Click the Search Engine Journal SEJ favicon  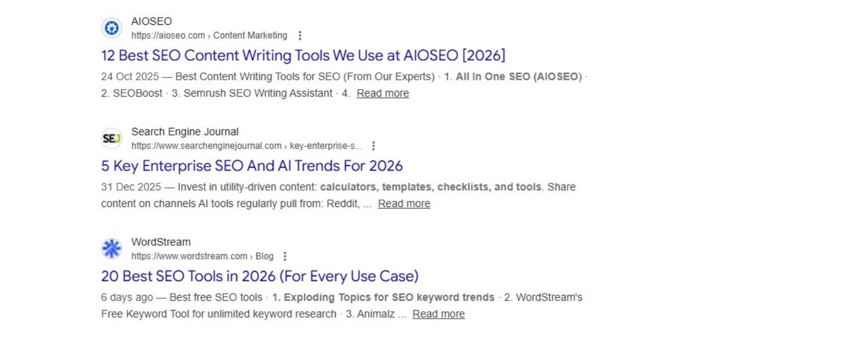[x=112, y=138]
